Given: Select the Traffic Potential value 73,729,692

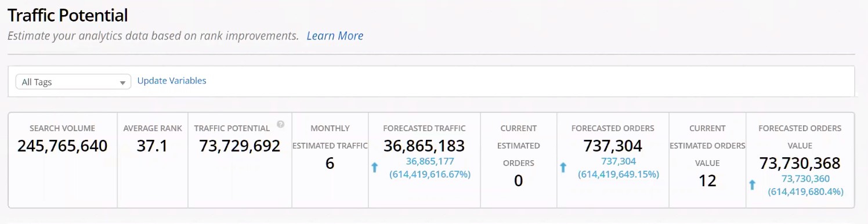Looking at the screenshot, I should click(x=240, y=146).
